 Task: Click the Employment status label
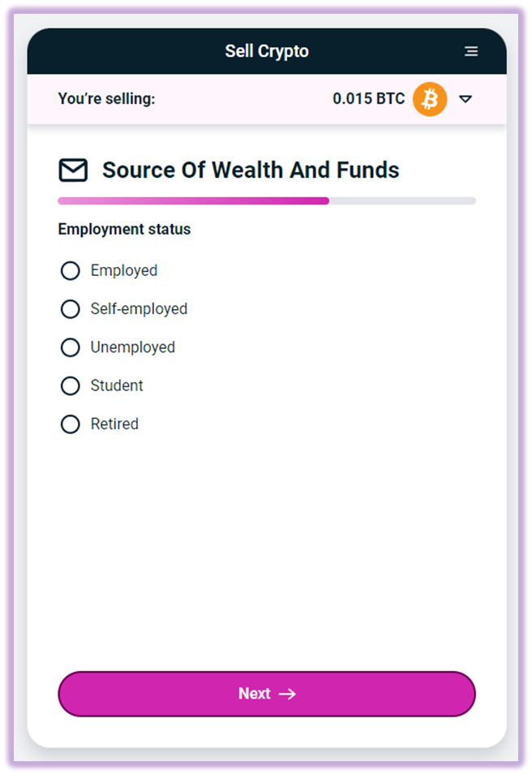click(x=124, y=230)
